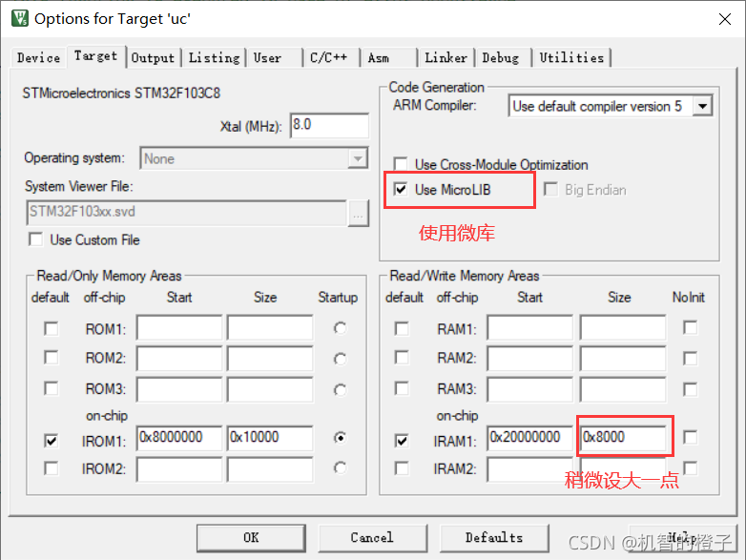The image size is (746, 560).
Task: Open the Operating system dropdown
Action: [254, 158]
